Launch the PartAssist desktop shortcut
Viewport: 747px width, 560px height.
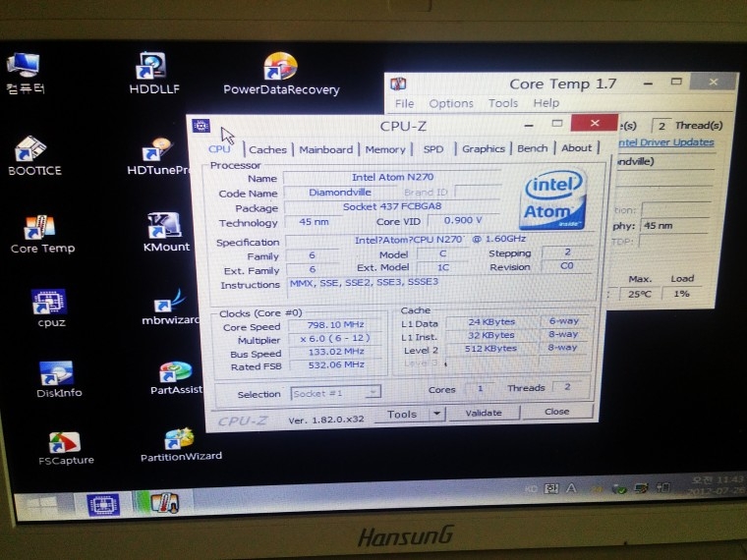[x=176, y=378]
